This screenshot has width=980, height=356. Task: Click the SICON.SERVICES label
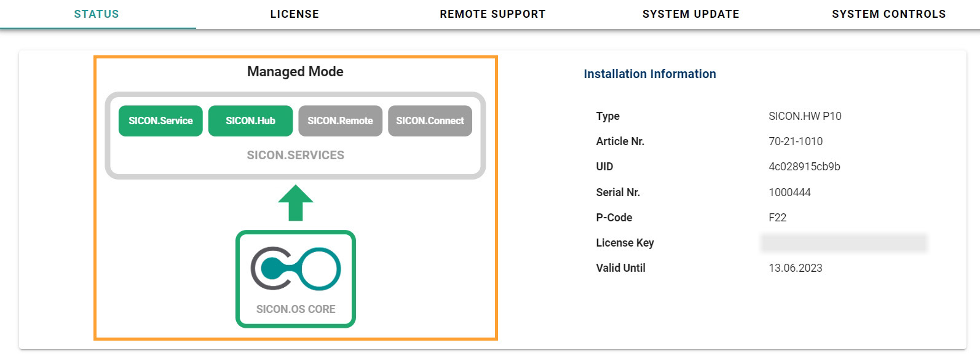(295, 156)
